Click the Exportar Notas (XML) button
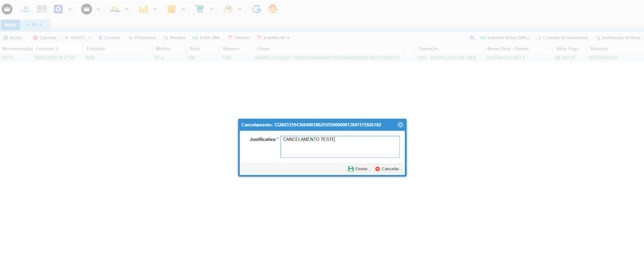644x270 pixels. point(505,38)
